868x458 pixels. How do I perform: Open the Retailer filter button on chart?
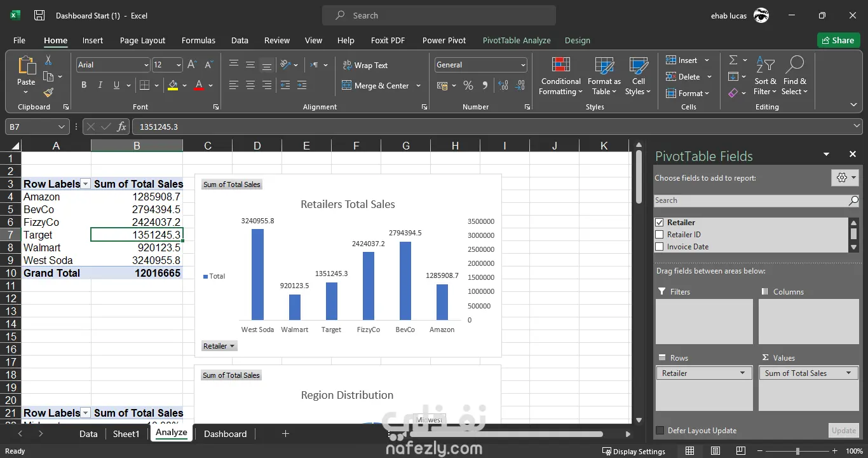(x=219, y=346)
